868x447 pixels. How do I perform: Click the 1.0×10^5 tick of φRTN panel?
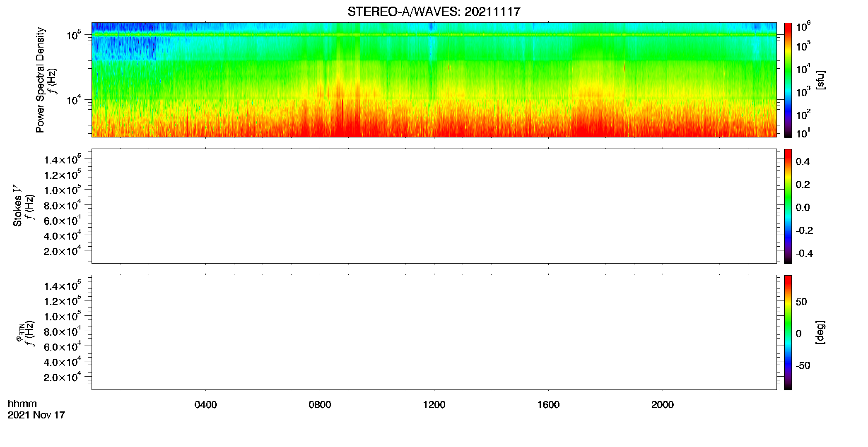coord(62,316)
